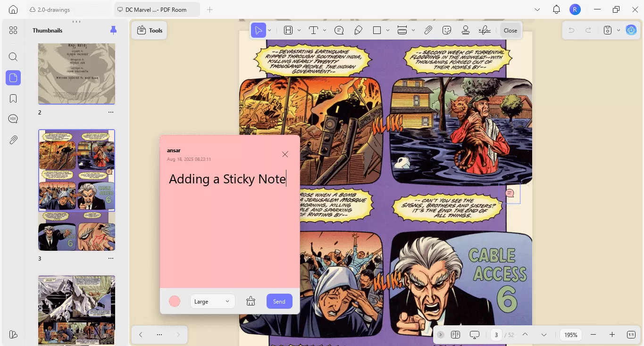Unpin the Thumbnails panel
Viewport: 644px width, 346px height.
[x=113, y=30]
